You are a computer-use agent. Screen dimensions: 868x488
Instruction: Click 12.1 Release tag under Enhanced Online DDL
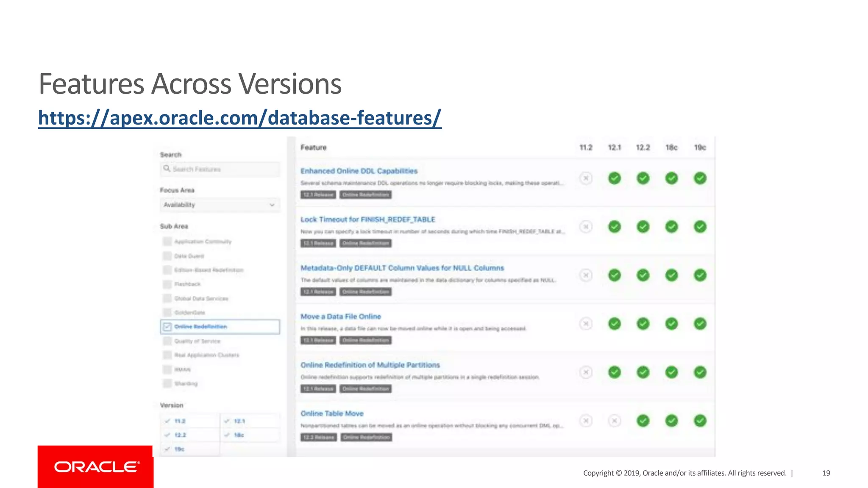pyautogui.click(x=318, y=195)
